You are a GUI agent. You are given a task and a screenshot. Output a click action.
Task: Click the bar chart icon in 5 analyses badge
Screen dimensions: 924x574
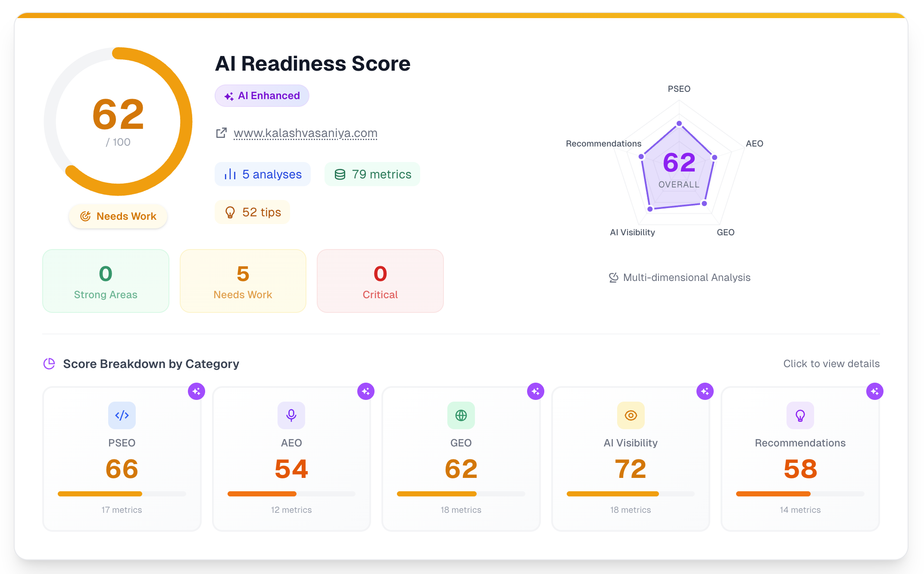pos(231,174)
